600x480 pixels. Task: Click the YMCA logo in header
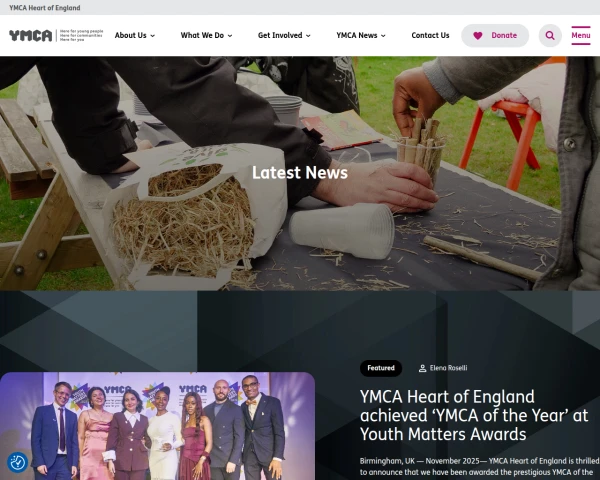pos(56,35)
